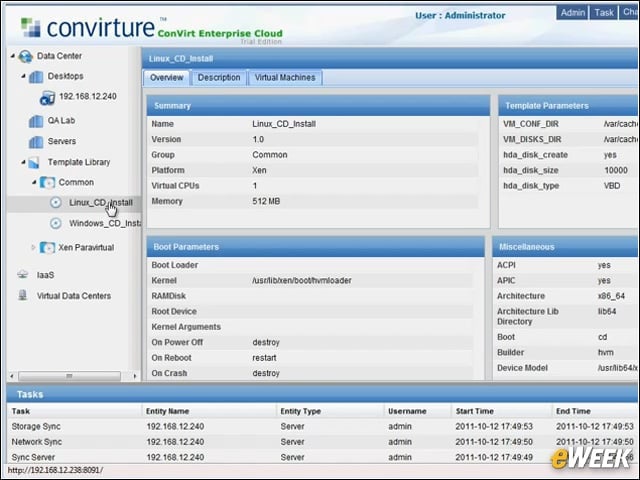Click the Data Center globe icon
This screenshot has height=480, width=640.
(25, 56)
